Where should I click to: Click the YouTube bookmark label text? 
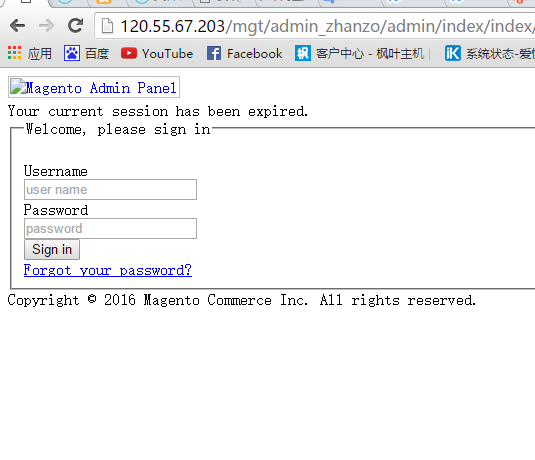click(168, 54)
